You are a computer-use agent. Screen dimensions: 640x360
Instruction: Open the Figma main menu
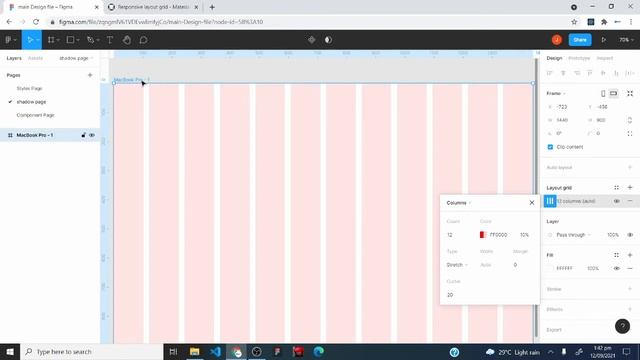pyautogui.click(x=8, y=40)
